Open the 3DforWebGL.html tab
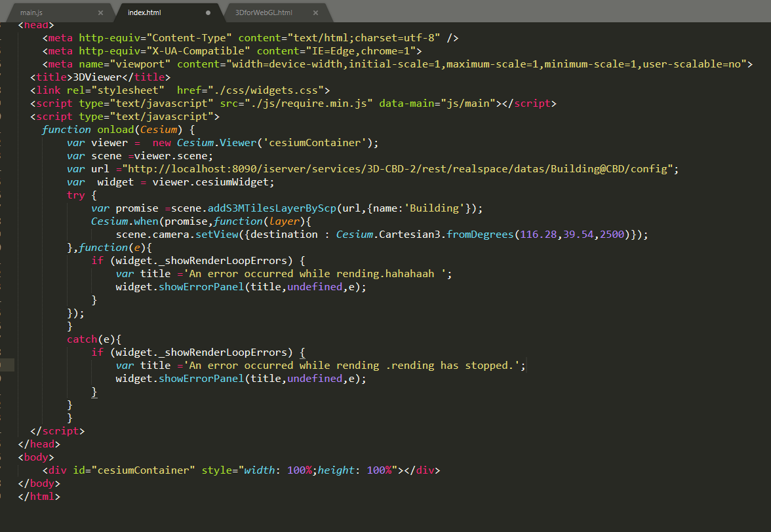 tap(264, 12)
